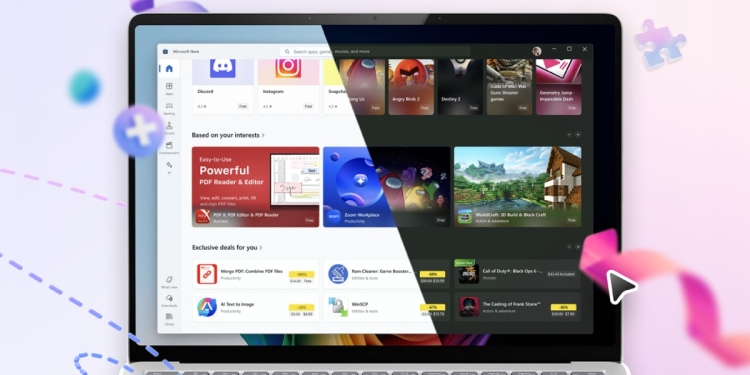
Task: Click the Microsoft Store logo in title bar
Action: [x=165, y=51]
